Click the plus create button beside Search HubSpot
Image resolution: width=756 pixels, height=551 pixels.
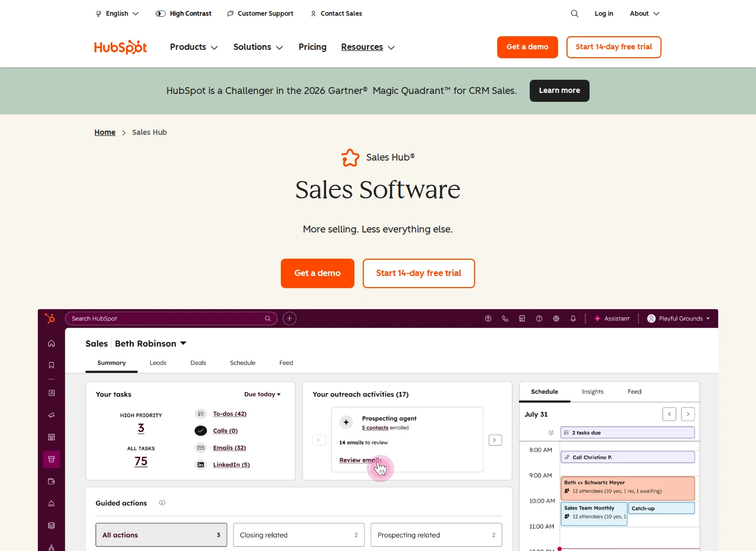point(289,319)
